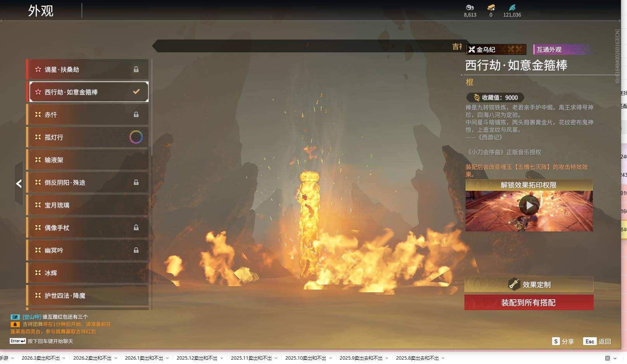Viewport: 627px width, 364px height.
Task: Click the rainbow color ring on the 孤灯行 entry
Action: point(136,137)
